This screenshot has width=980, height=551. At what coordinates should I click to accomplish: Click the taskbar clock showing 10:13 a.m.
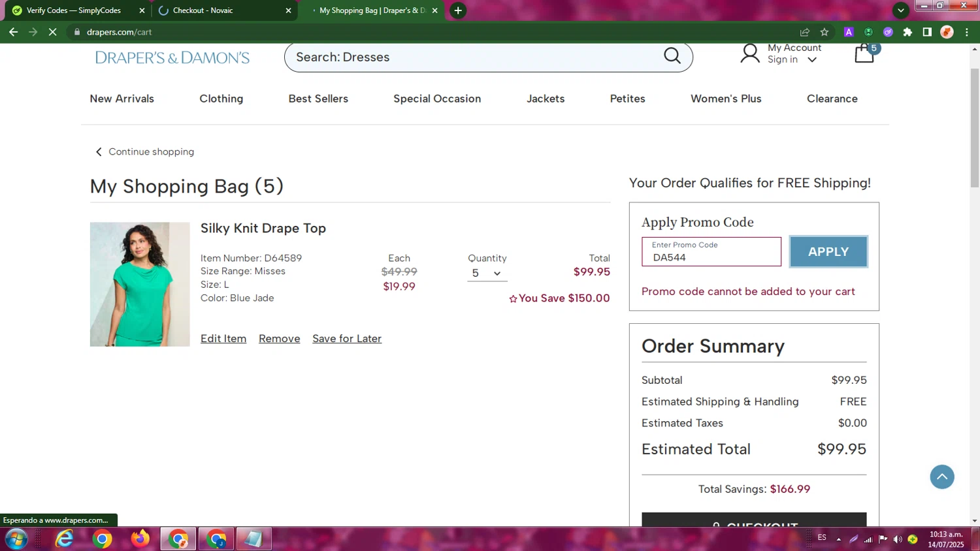(946, 539)
